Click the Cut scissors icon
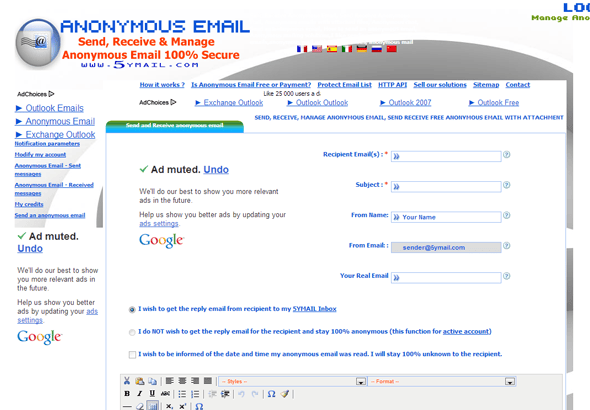Screen dimensions: 590x410 [x=127, y=381]
